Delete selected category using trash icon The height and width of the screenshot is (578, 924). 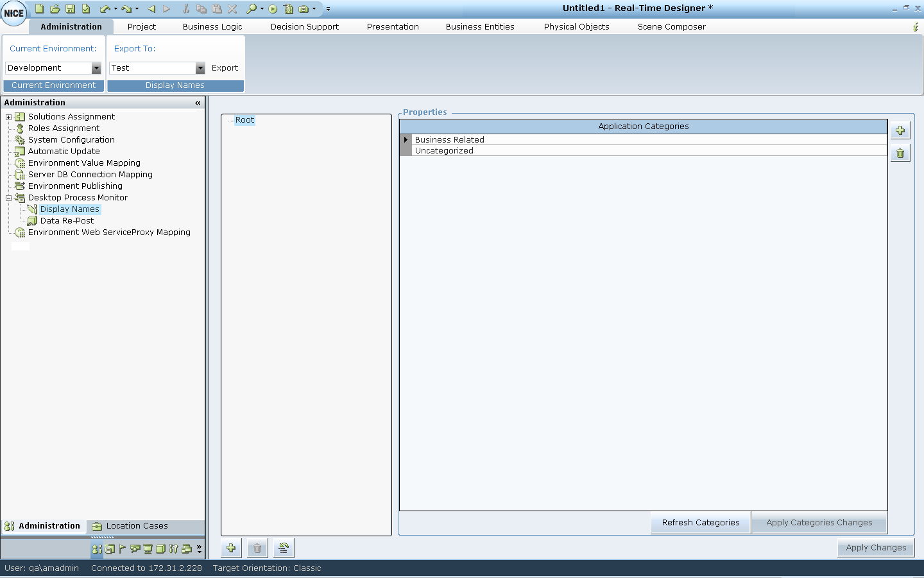pos(900,153)
